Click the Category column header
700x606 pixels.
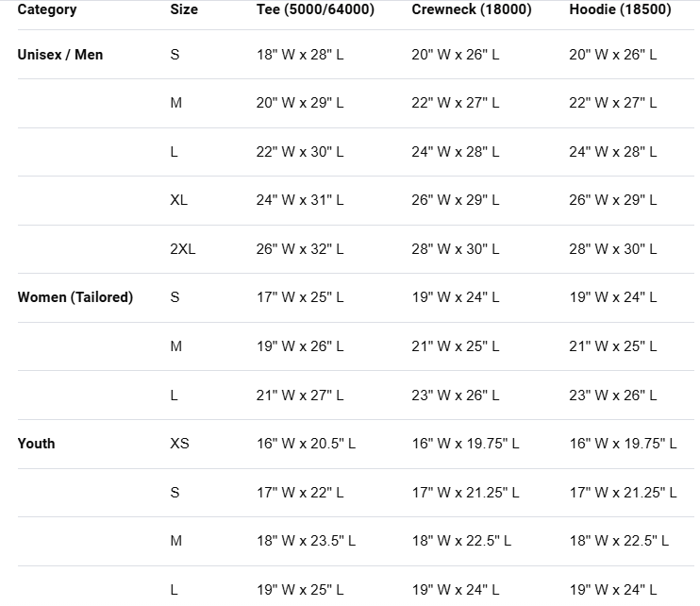(47, 9)
